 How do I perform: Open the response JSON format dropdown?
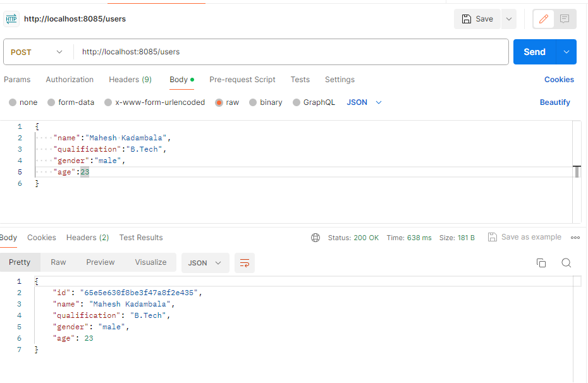tap(205, 262)
